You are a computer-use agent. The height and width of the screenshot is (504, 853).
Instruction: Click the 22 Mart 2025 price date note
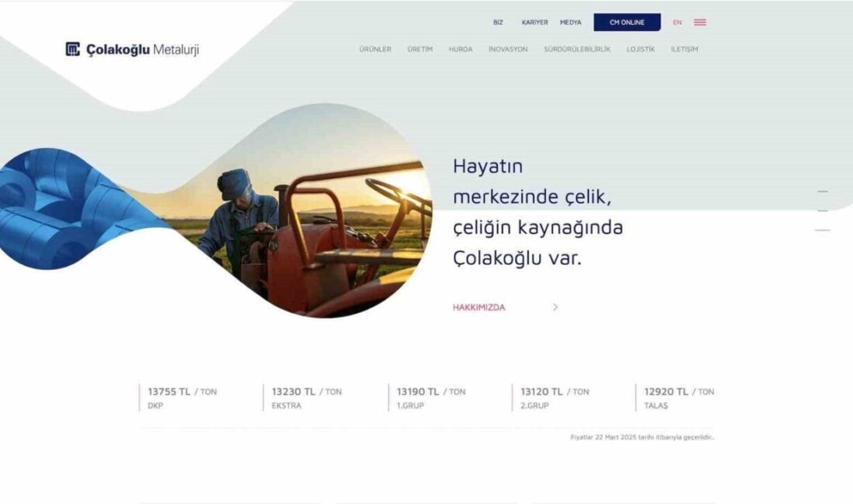point(642,437)
